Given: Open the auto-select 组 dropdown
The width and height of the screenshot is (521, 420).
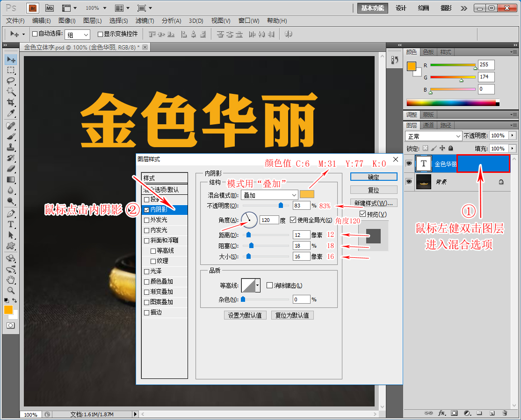Looking at the screenshot, I should (x=77, y=34).
